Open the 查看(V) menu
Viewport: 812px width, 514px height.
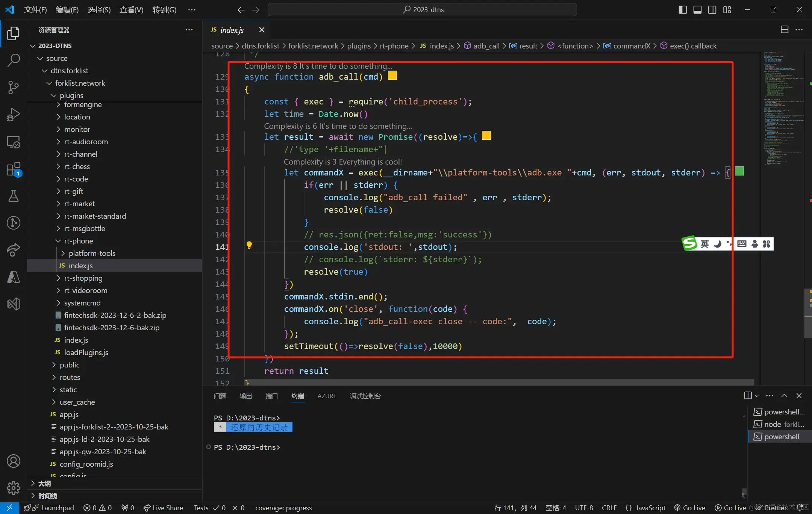pos(131,10)
